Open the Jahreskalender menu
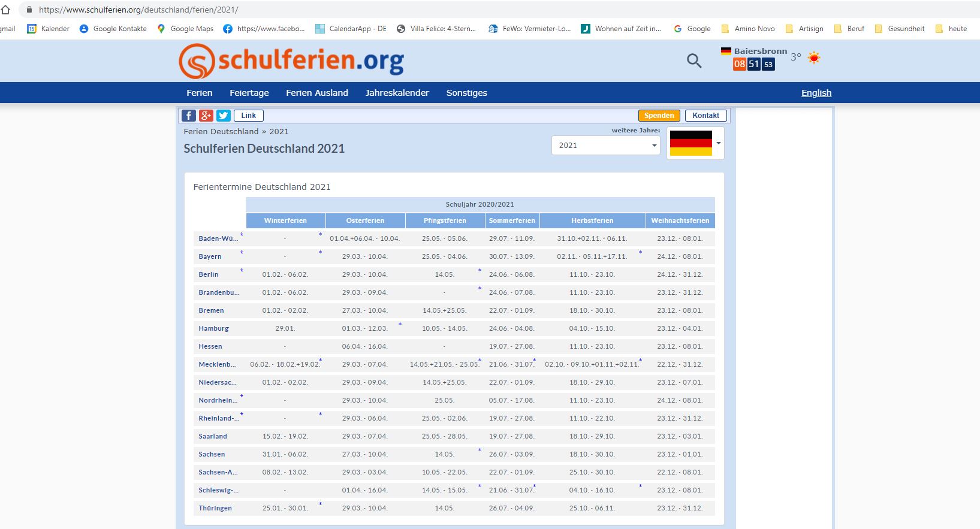This screenshot has width=980, height=529. [x=397, y=93]
